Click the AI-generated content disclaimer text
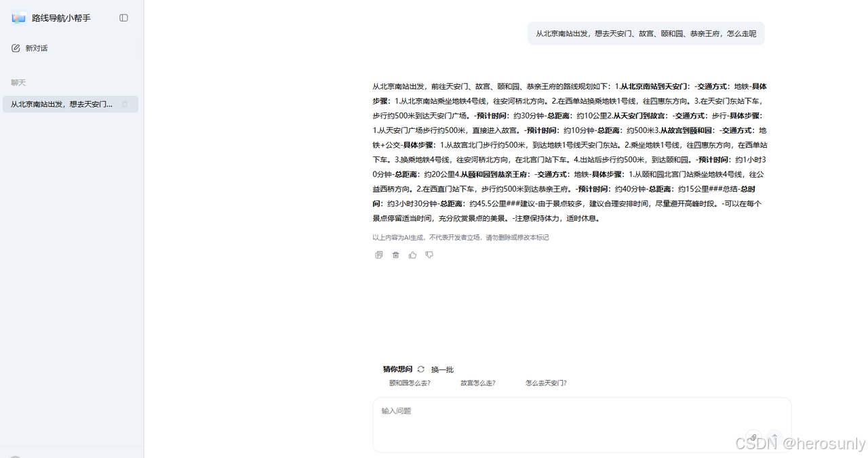This screenshot has width=868, height=458. click(460, 237)
